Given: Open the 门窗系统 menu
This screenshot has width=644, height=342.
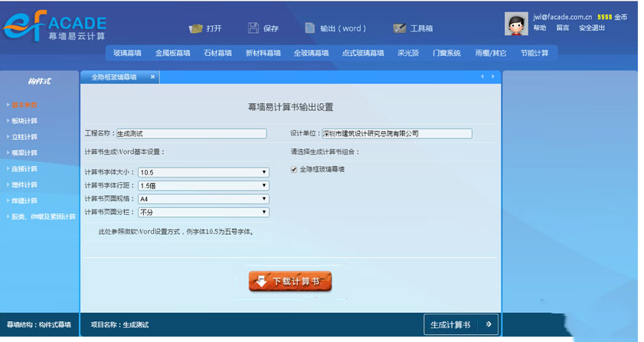Looking at the screenshot, I should pos(446,53).
